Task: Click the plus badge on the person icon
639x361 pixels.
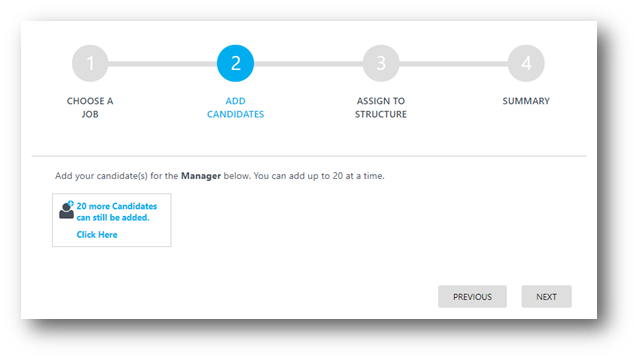Action: 71,203
